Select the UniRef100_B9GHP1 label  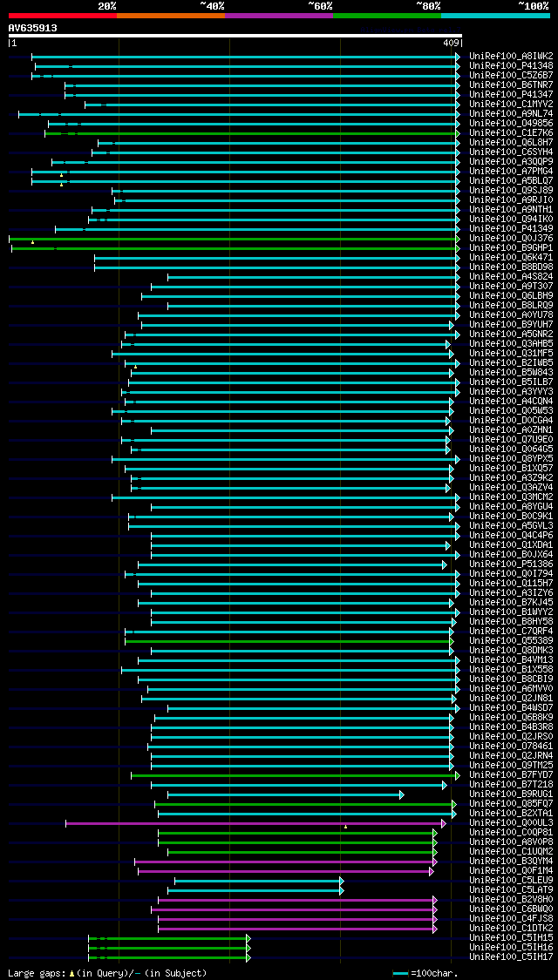[511, 248]
